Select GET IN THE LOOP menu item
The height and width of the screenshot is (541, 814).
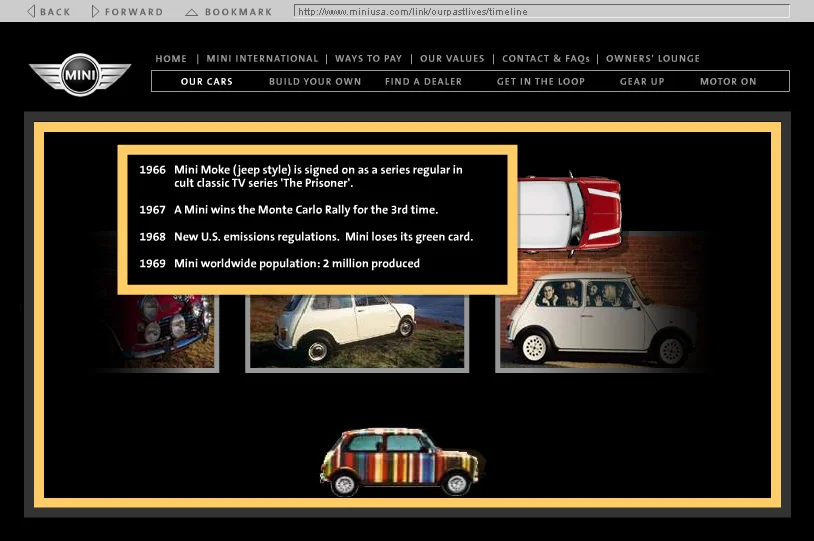click(541, 82)
